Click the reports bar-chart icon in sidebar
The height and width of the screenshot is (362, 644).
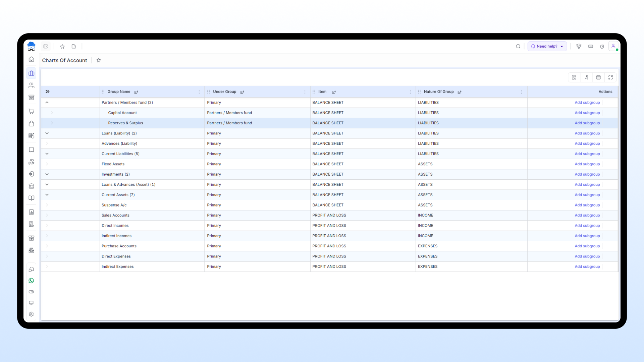pyautogui.click(x=31, y=212)
